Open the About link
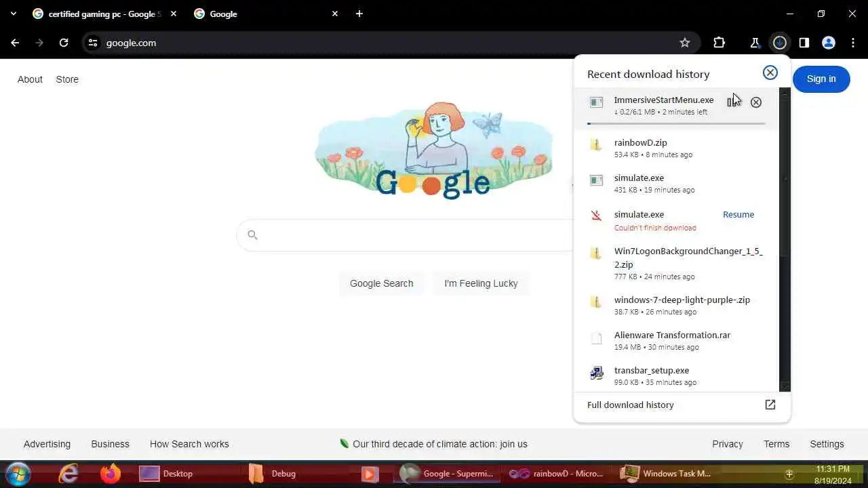Image resolution: width=868 pixels, height=488 pixels. (x=30, y=79)
